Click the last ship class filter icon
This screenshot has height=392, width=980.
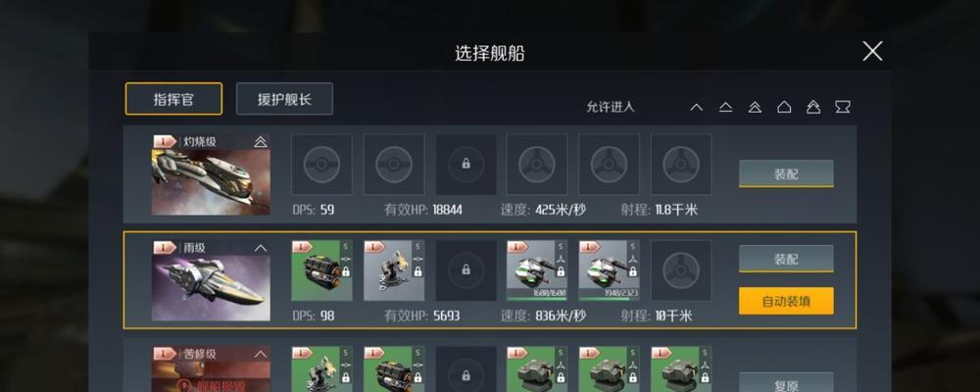pos(843,108)
